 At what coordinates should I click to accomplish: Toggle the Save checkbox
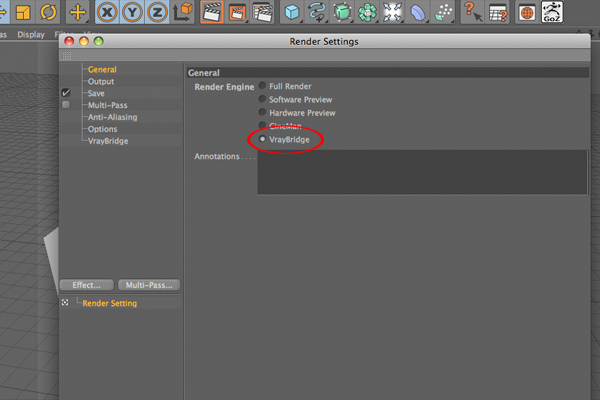[x=66, y=93]
